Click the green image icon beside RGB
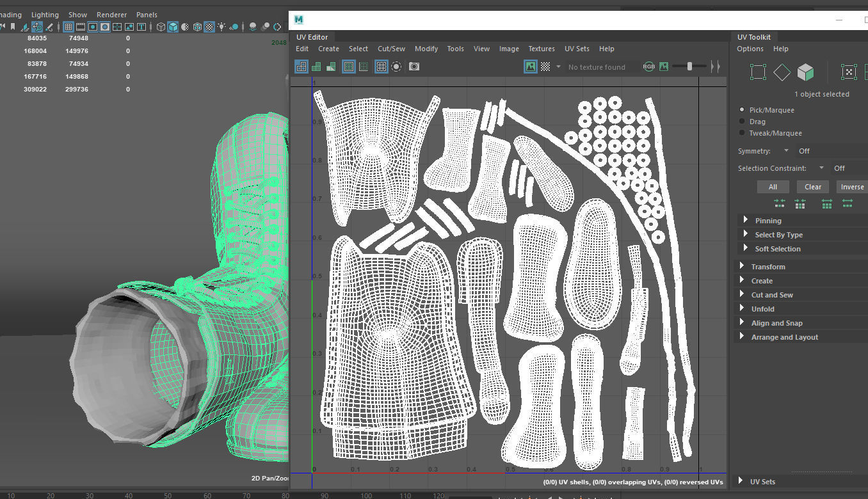The image size is (868, 499). pyautogui.click(x=664, y=67)
